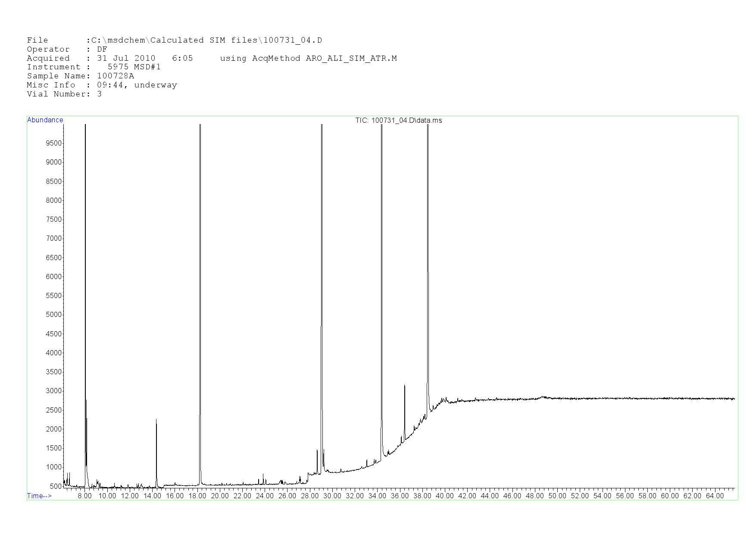Select the Misc Info text "09:44, underway"
756x534 pixels.
[x=137, y=85]
